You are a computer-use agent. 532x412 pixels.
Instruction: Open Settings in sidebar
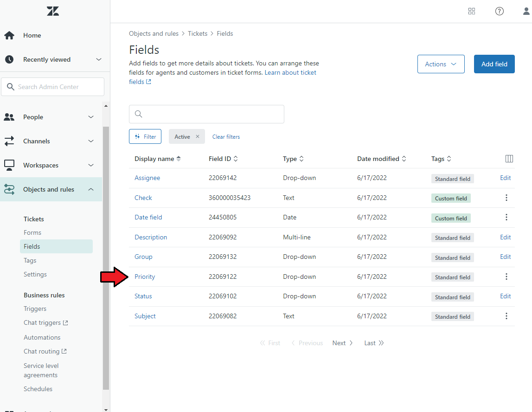coord(35,274)
